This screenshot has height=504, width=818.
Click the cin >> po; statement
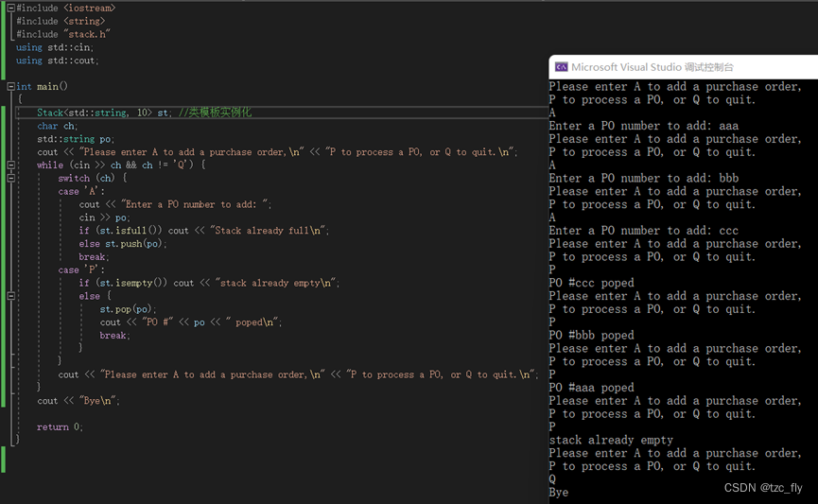pyautogui.click(x=104, y=217)
